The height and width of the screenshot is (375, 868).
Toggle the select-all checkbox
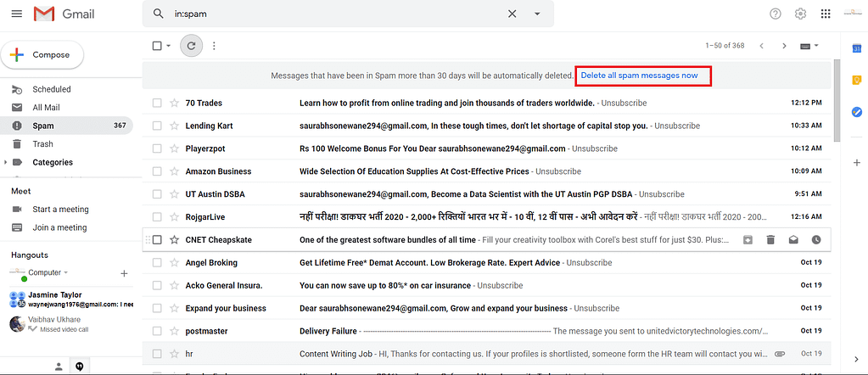(157, 46)
